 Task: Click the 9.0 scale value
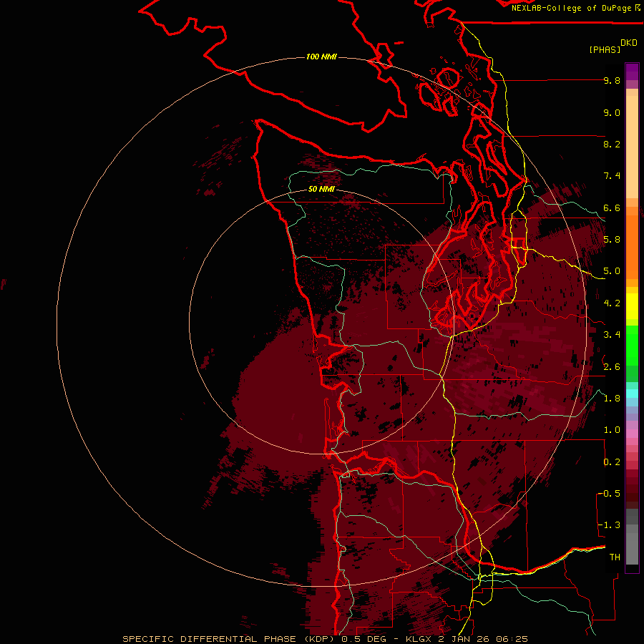(612, 113)
